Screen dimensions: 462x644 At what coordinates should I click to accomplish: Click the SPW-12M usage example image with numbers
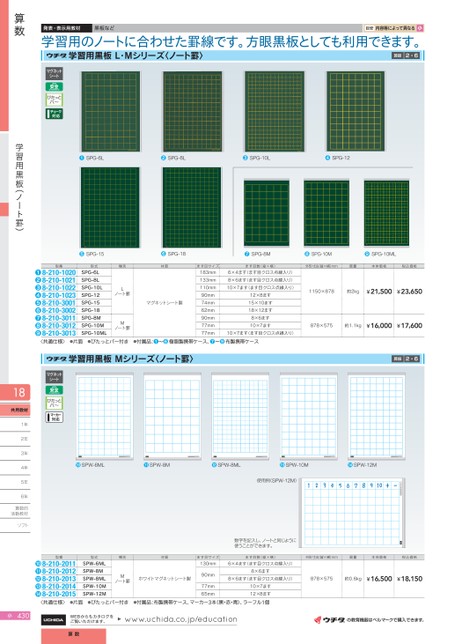[352, 513]
